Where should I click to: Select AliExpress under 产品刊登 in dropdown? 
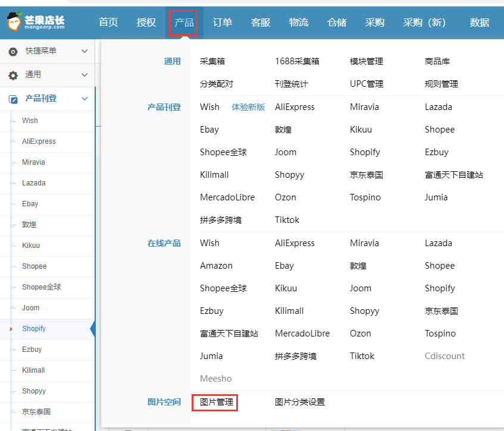coord(295,107)
